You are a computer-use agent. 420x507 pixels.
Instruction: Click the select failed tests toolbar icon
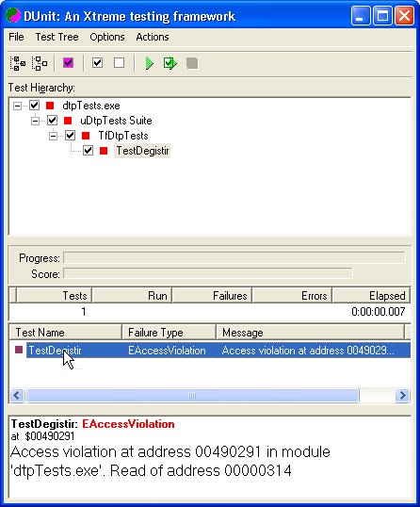point(68,63)
